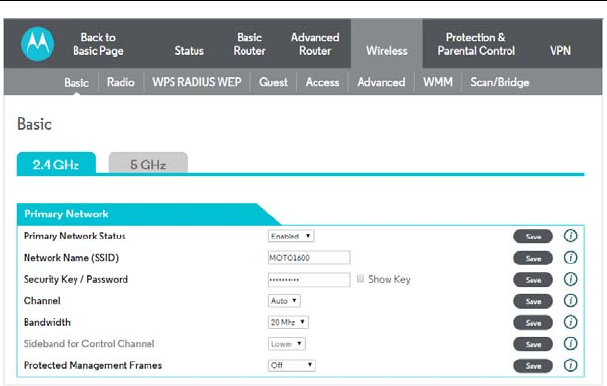This screenshot has height=386, width=607.
Task: Save the Security Key / Password
Action: [x=533, y=280]
